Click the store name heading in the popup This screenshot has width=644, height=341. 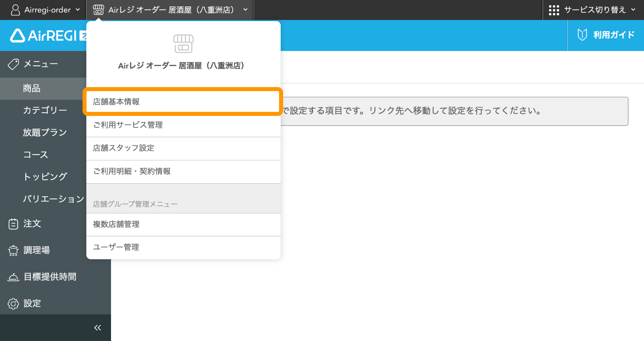click(x=181, y=66)
